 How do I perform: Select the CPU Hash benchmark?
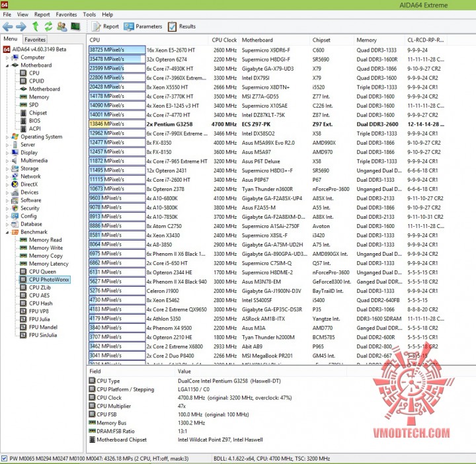[x=36, y=303]
